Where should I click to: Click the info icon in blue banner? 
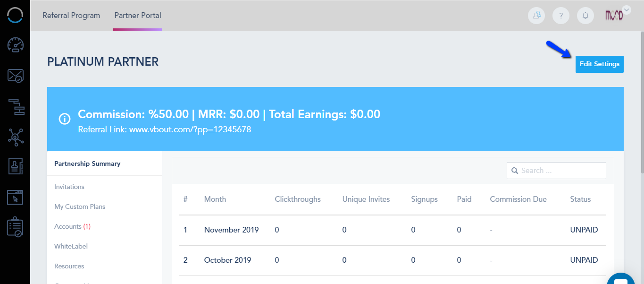[65, 119]
